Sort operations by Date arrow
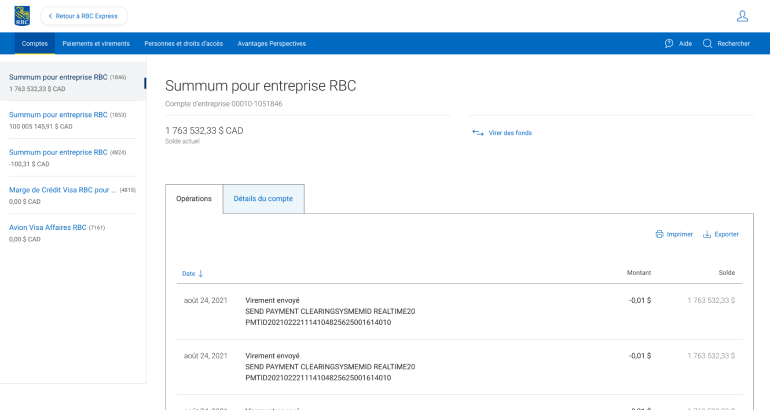 (x=201, y=273)
